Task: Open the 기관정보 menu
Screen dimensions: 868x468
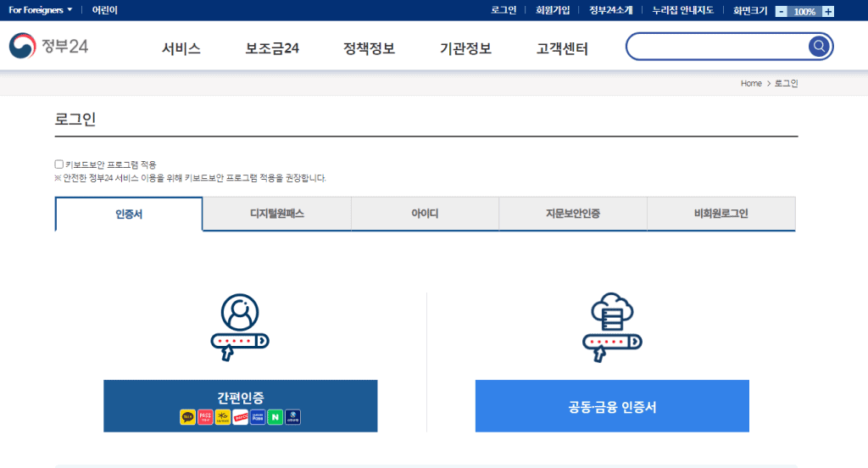Action: [465, 48]
